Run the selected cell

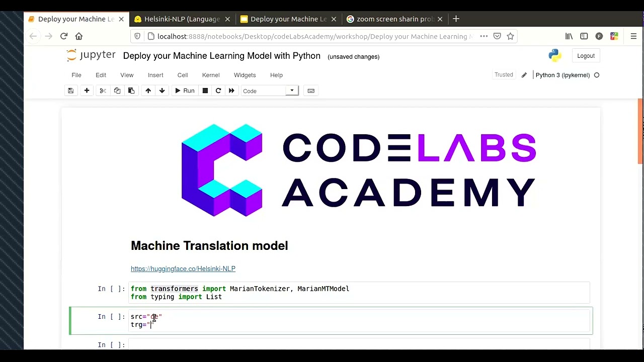pyautogui.click(x=184, y=90)
